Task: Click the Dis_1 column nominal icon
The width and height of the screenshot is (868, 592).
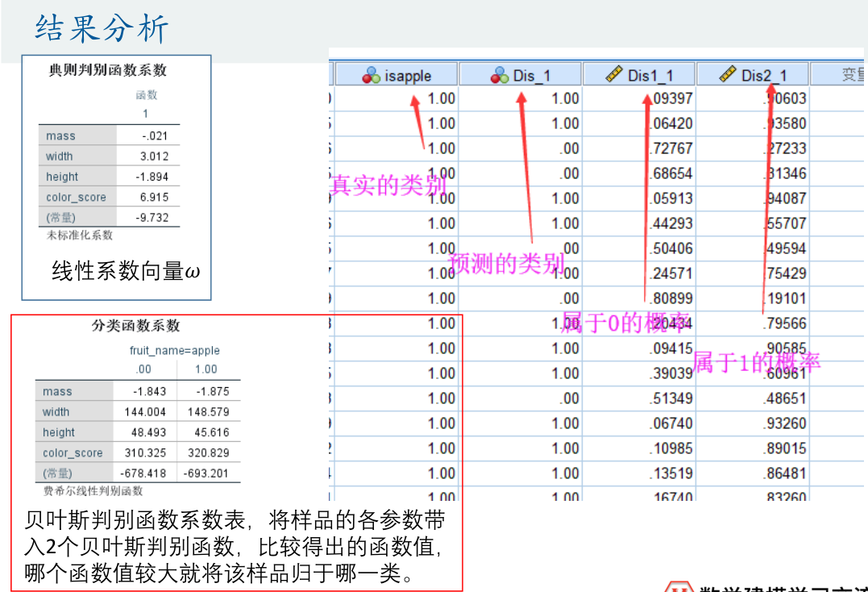Action: (x=500, y=75)
